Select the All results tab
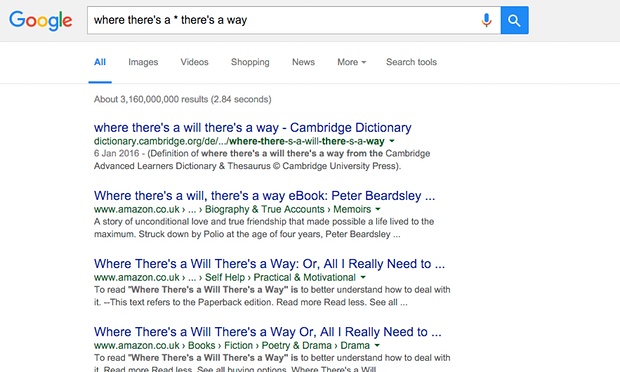 click(100, 62)
